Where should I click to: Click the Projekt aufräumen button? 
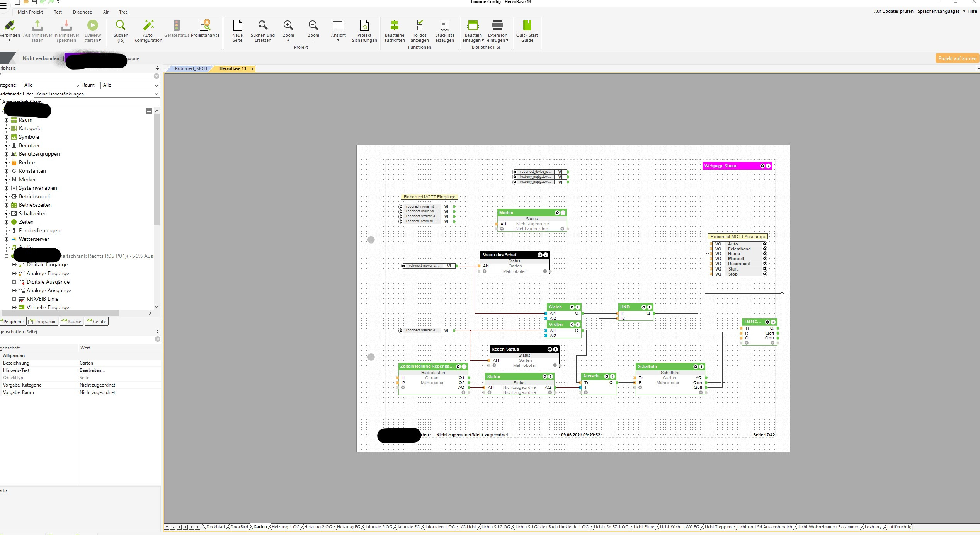(x=957, y=58)
